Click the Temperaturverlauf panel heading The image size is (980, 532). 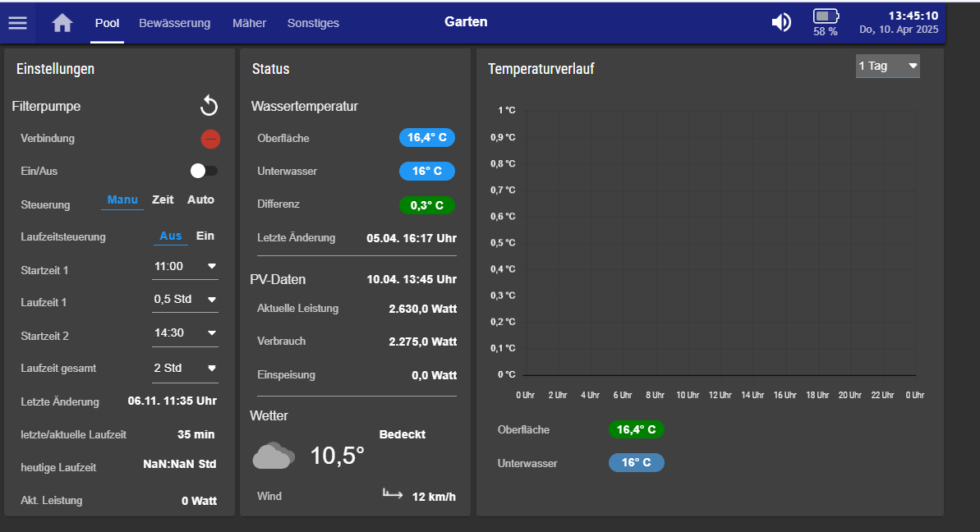coord(541,69)
